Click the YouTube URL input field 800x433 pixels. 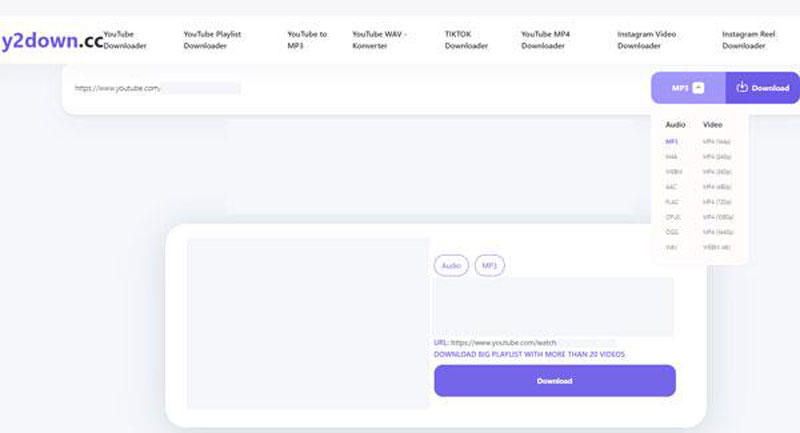[x=350, y=88]
